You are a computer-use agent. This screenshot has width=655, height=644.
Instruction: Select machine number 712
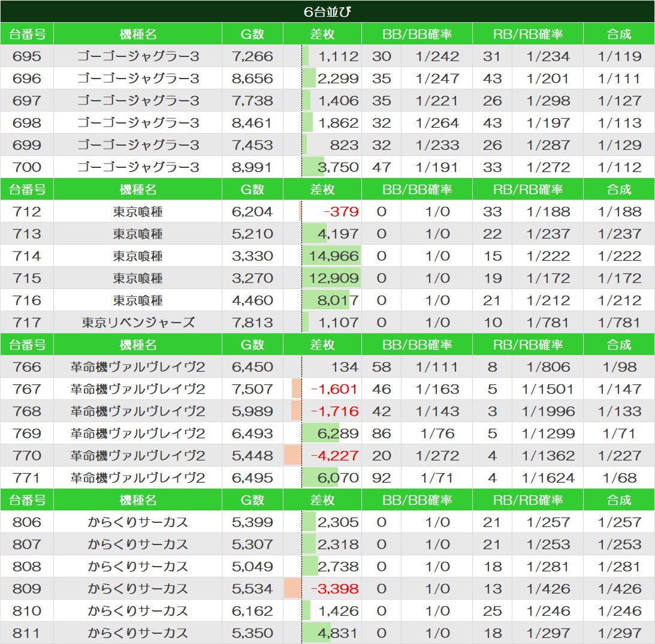pos(27,211)
